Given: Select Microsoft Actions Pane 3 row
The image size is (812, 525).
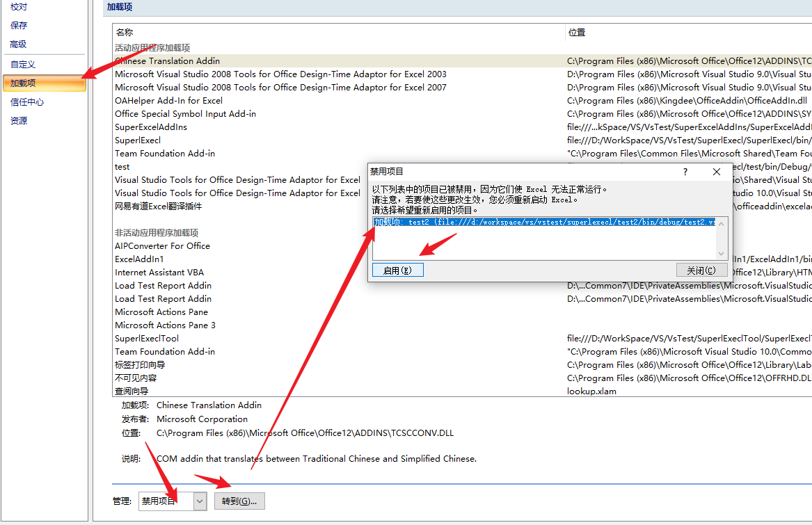Looking at the screenshot, I should 165,325.
